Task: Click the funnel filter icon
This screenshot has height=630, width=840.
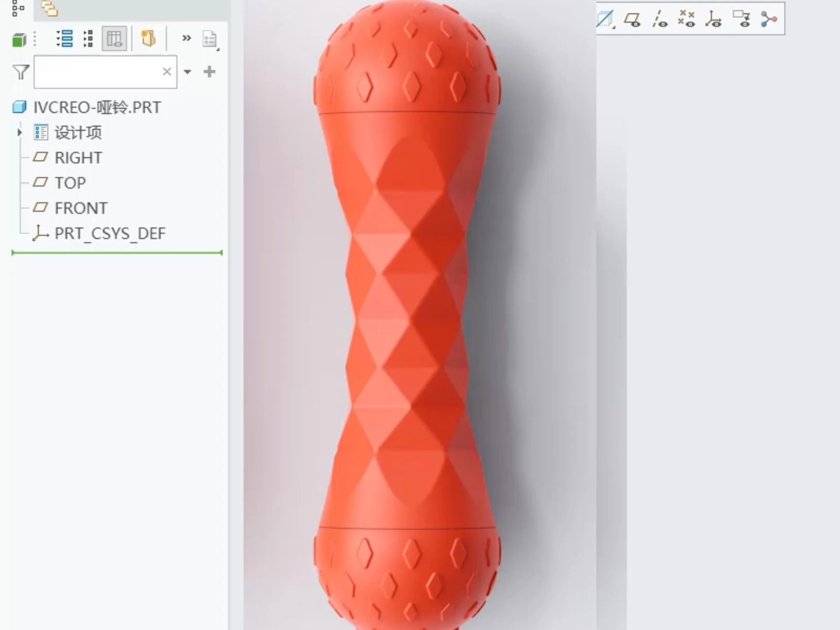Action: [21, 72]
